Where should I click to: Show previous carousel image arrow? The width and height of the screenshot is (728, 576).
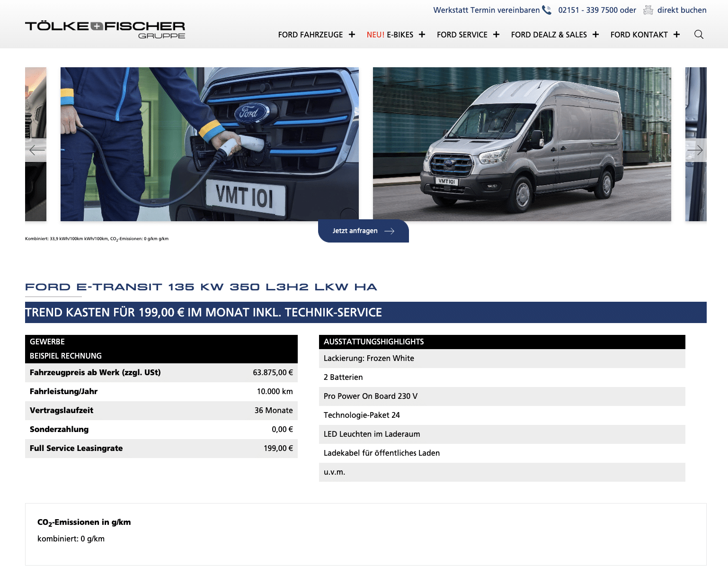[x=36, y=150]
